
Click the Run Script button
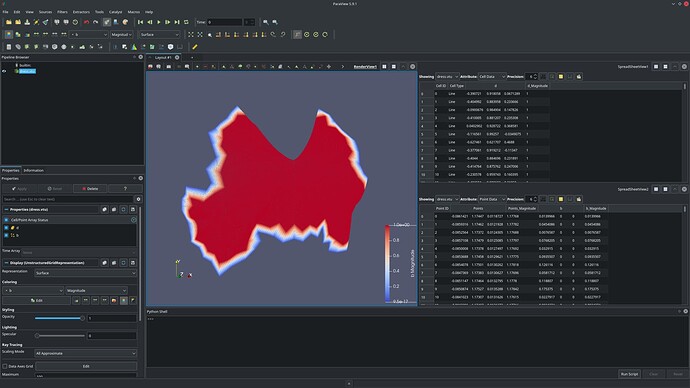tap(629, 374)
